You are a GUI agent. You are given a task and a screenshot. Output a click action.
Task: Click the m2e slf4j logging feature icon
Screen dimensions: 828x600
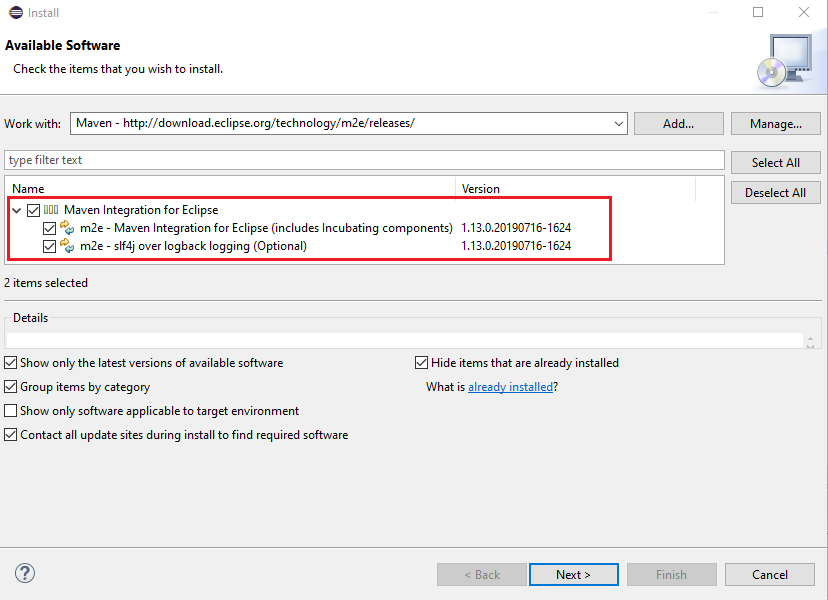point(68,246)
